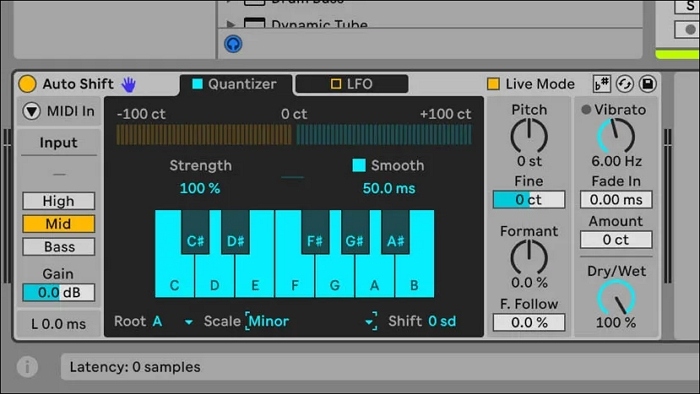The width and height of the screenshot is (700, 394).
Task: Switch to the LFO tab
Action: (x=352, y=84)
